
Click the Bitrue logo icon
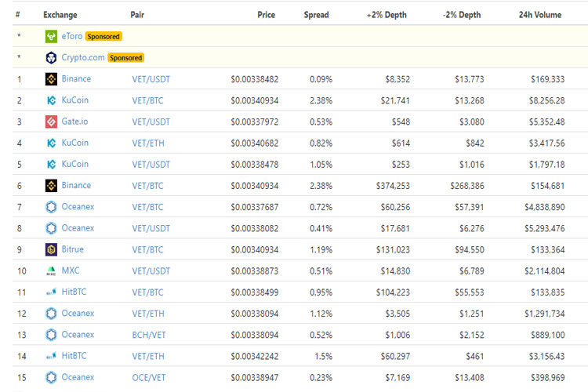tap(51, 249)
